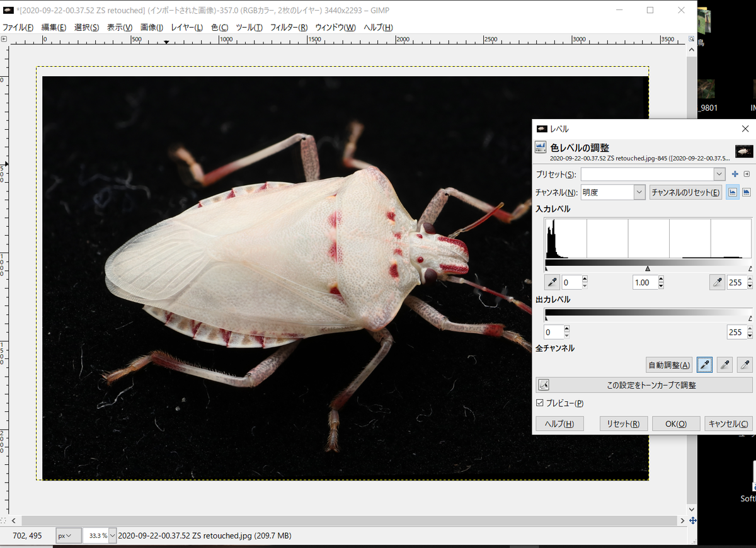Viewport: 756px width, 548px height.
Task: Save current settings as preset plus icon
Action: [x=735, y=174]
